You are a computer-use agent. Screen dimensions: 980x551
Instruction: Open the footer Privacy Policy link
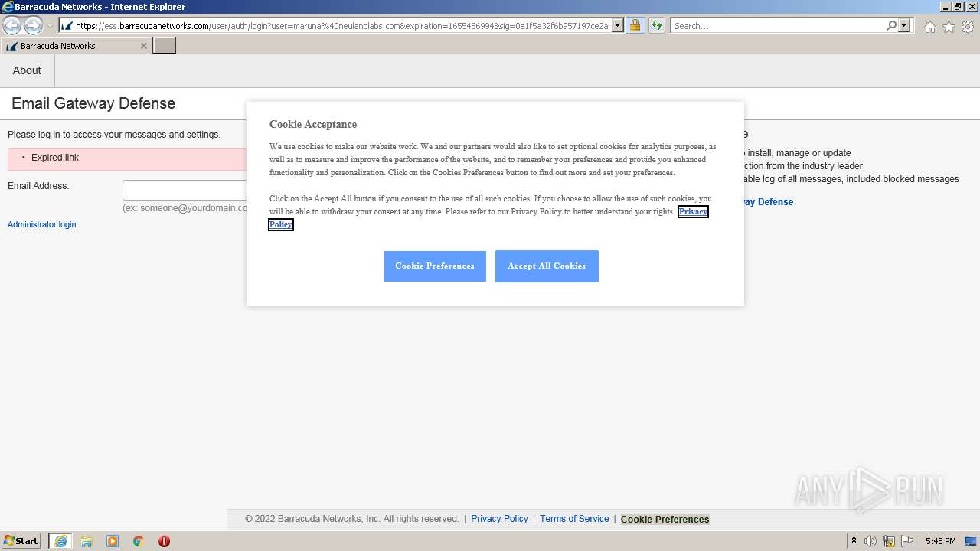tap(499, 519)
